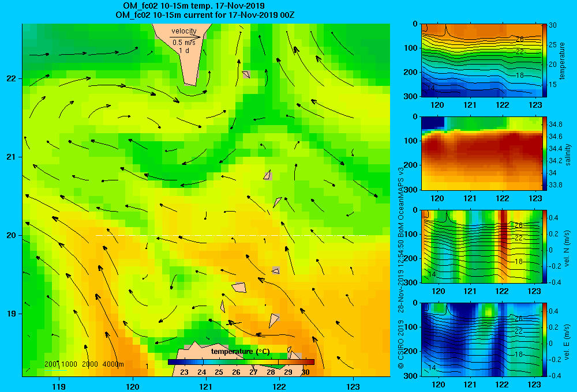577x392 pixels.
Task: Click the vel. N (m/s) vertical colorbar
Action: tap(545, 246)
